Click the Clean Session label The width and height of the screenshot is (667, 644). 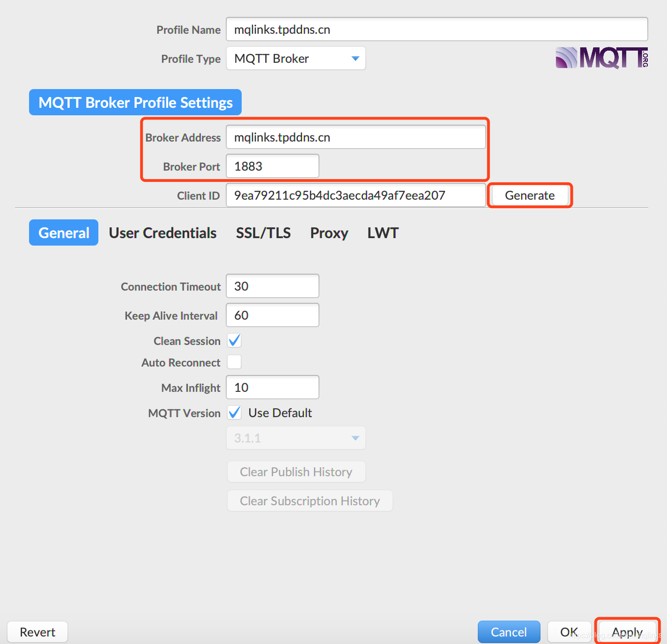point(187,341)
